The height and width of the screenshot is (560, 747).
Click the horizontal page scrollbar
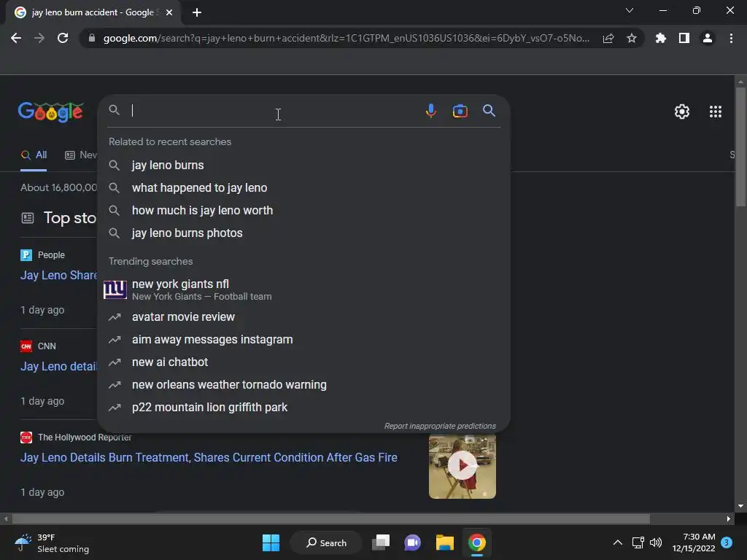coord(330,518)
